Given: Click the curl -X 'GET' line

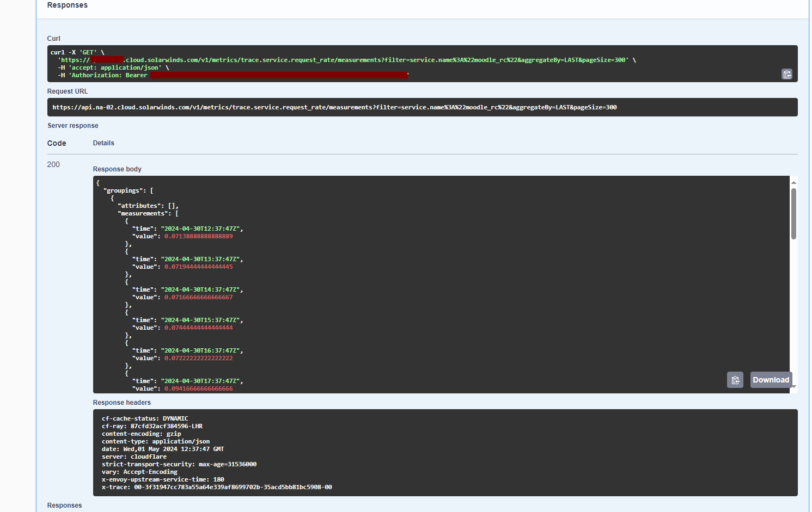Looking at the screenshot, I should [77, 52].
